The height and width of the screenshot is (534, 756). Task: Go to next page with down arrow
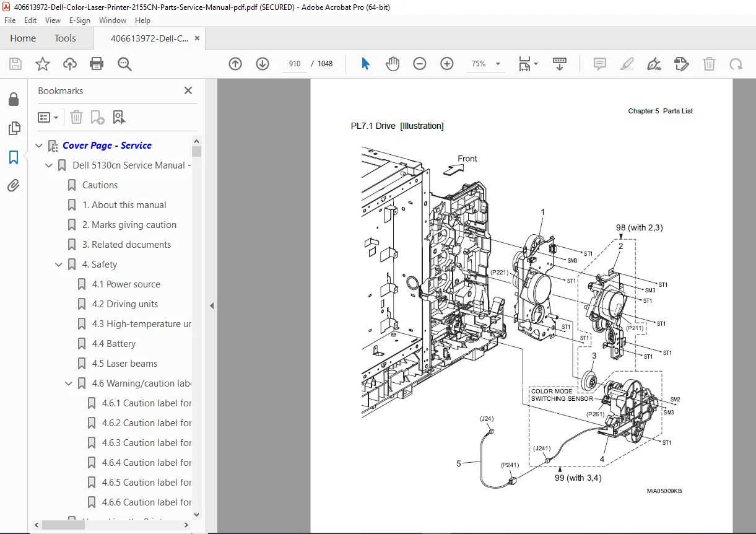263,64
